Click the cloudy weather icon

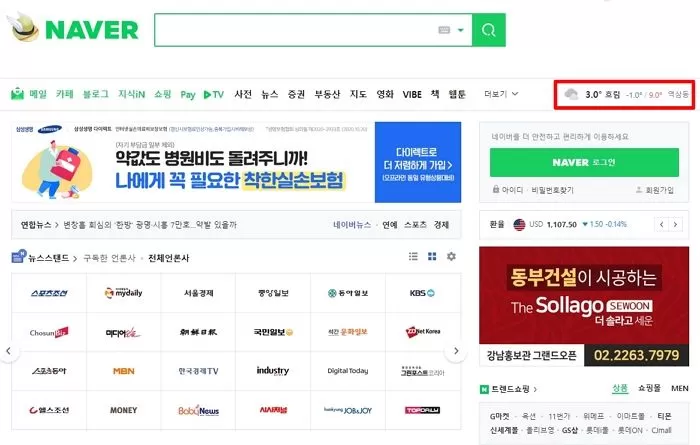(571, 94)
